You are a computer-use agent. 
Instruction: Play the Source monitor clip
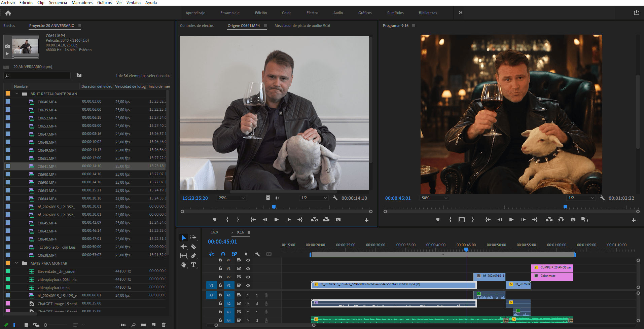click(x=276, y=220)
